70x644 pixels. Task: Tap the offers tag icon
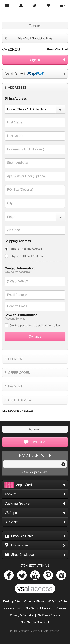(x=35, y=6)
